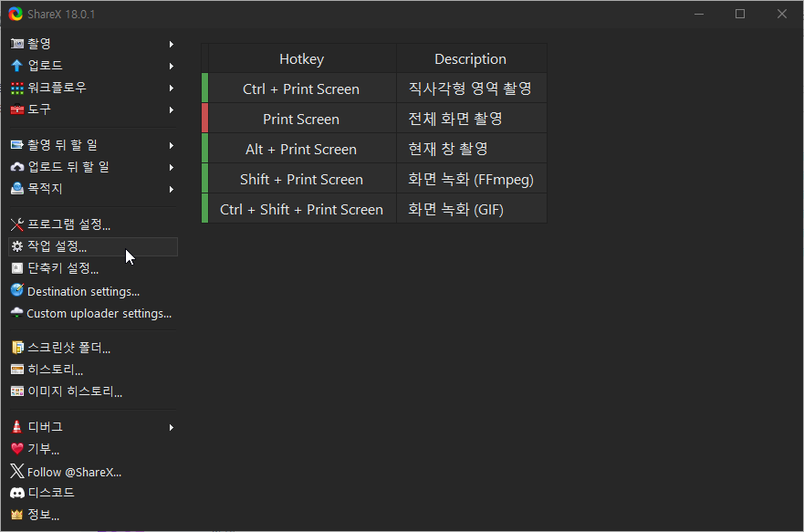Click the Destination settings globe icon
This screenshot has width=804, height=532.
coord(17,290)
